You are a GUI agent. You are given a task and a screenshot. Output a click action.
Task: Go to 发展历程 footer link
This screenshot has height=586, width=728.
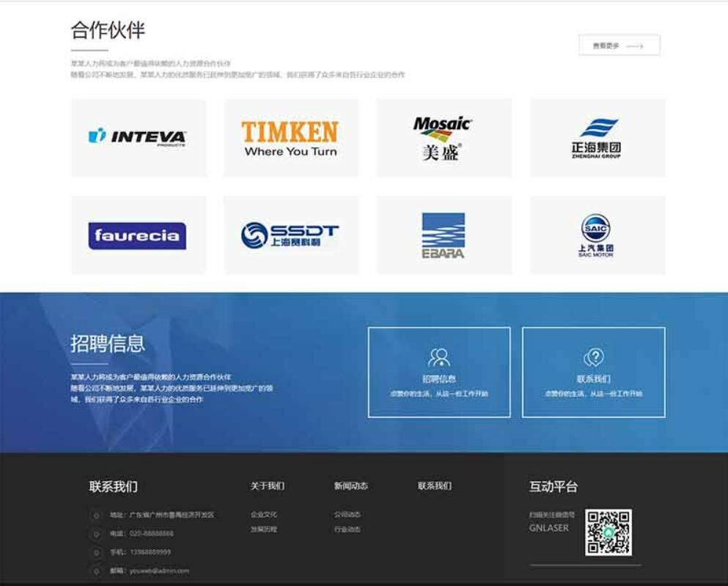pos(264,529)
